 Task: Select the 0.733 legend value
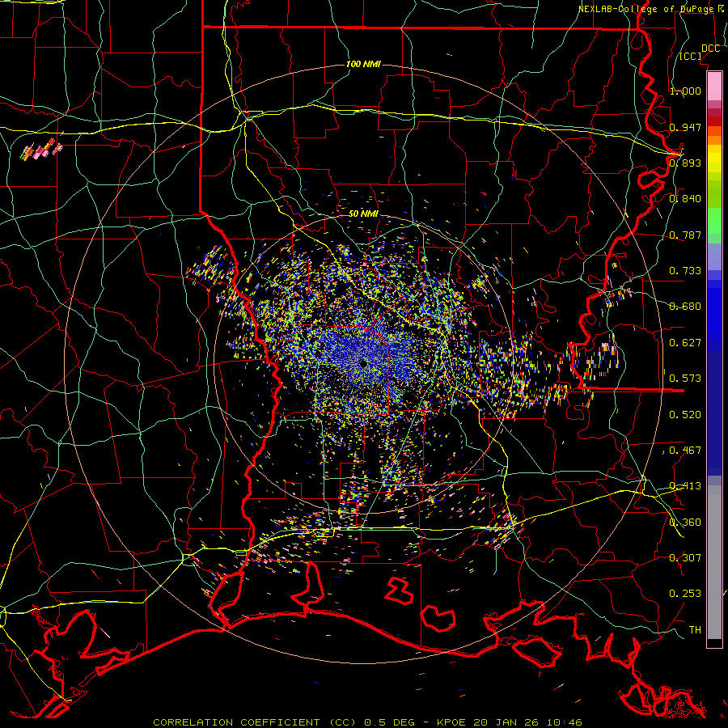[x=685, y=271]
